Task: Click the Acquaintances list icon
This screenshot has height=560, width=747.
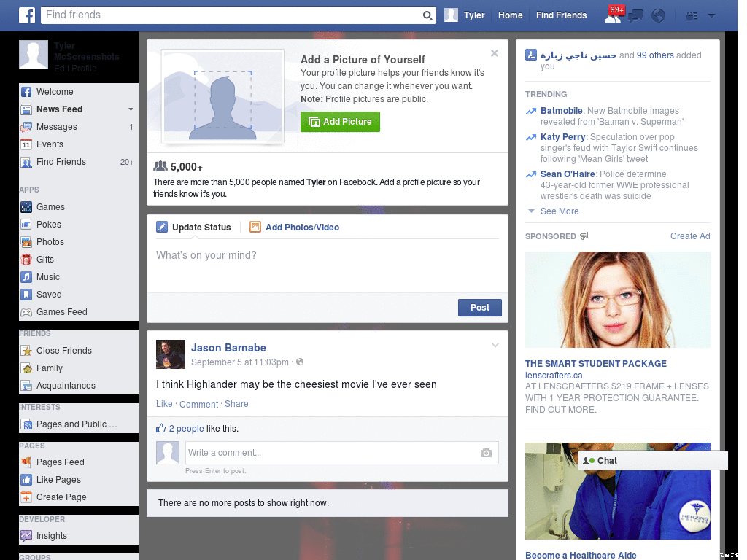Action: [x=26, y=386]
